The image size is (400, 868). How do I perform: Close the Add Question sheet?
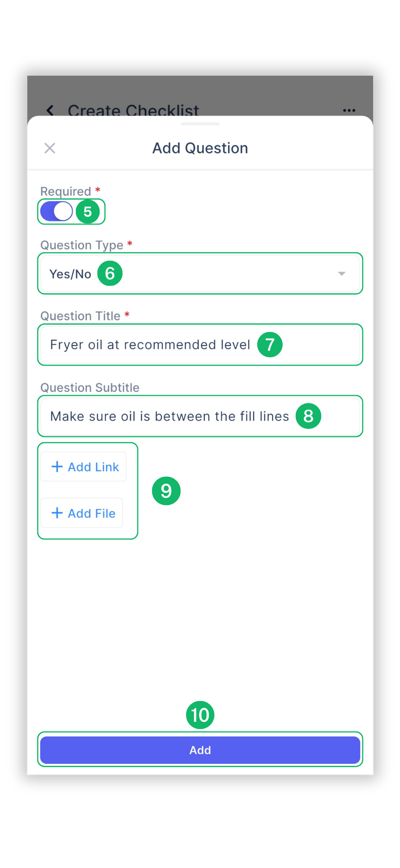pyautogui.click(x=50, y=147)
